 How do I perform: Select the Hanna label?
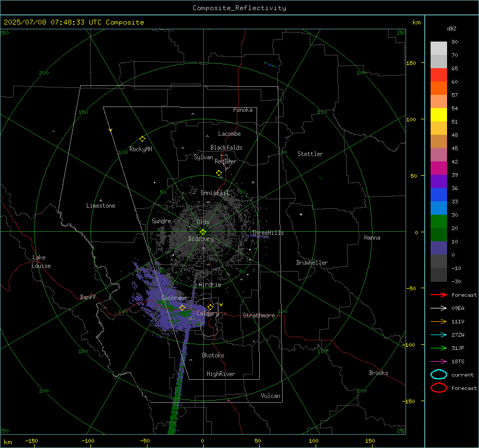point(372,238)
